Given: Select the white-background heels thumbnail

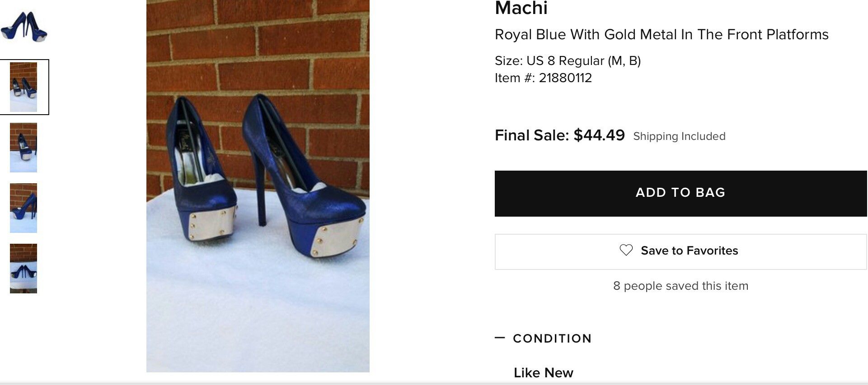Looking at the screenshot, I should click(x=24, y=27).
